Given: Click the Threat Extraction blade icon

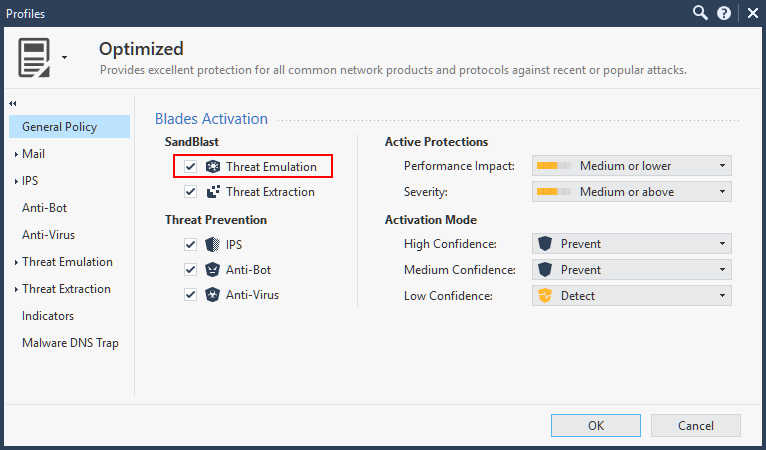Looking at the screenshot, I should point(212,191).
